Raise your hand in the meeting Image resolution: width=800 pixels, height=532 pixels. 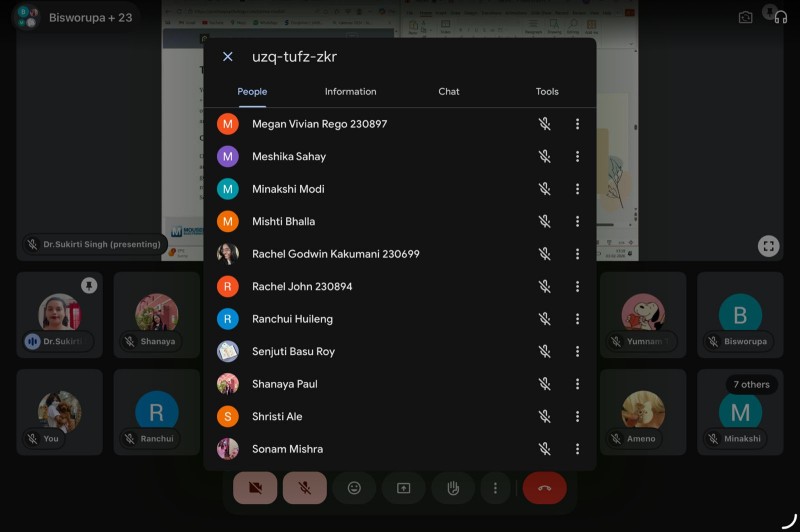tap(453, 488)
